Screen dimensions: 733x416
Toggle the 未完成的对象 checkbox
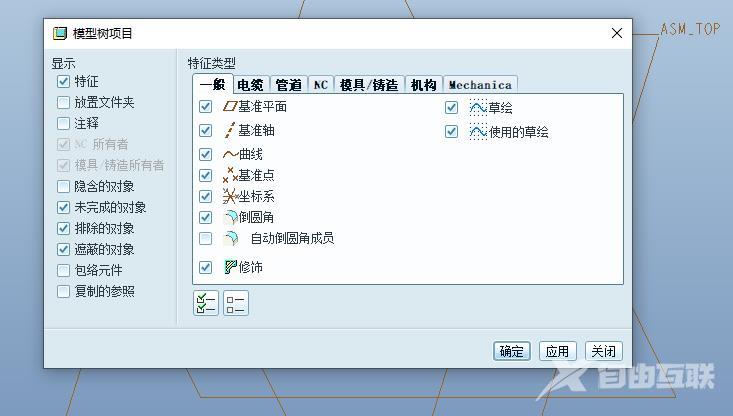pyautogui.click(x=63, y=208)
